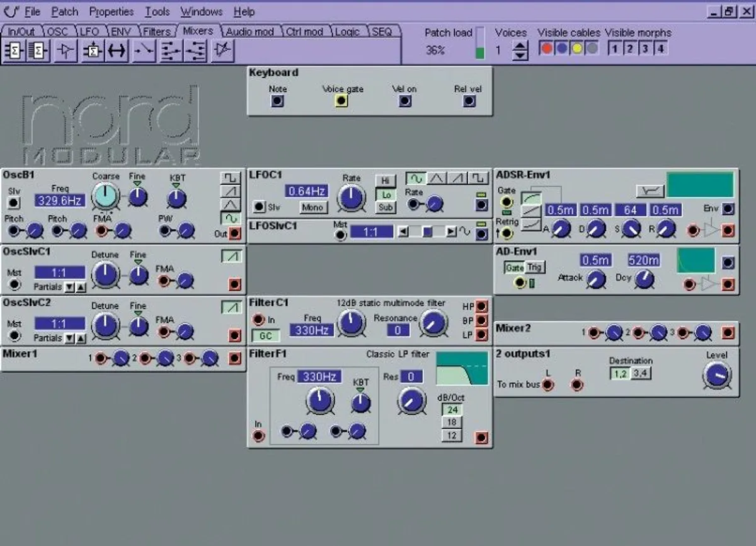Click the FilterF1 frequency response graph

[462, 368]
